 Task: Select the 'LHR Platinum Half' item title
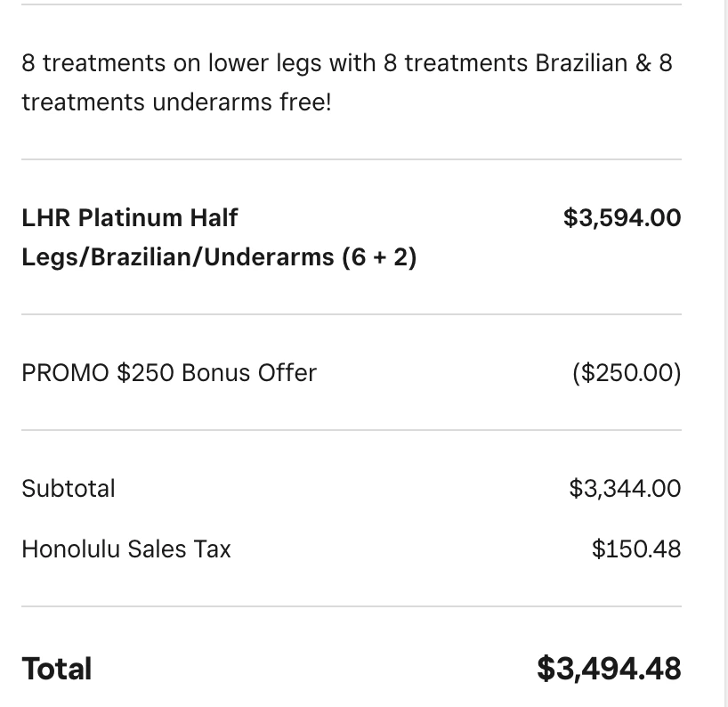click(x=130, y=218)
